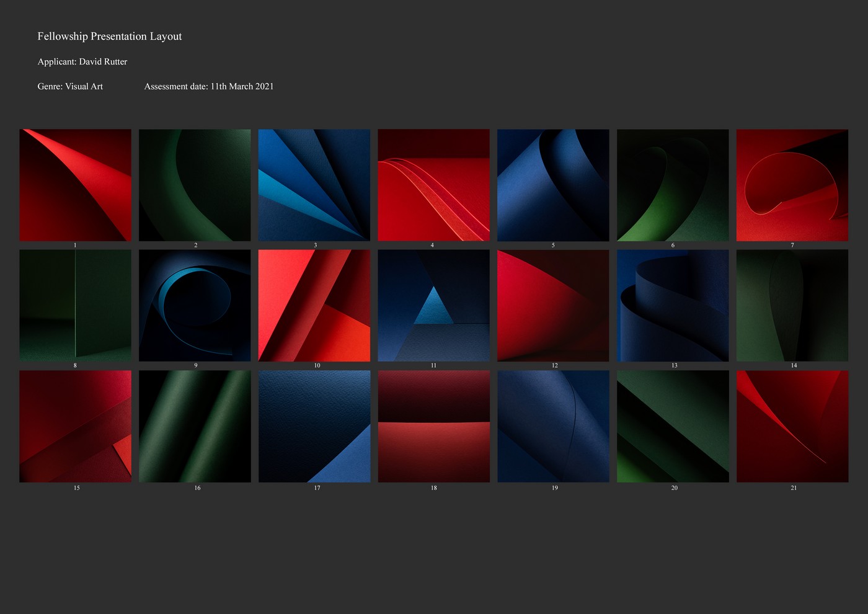Viewport: 868px width, 614px height.
Task: Click the caption number under image 15
Action: pos(77,488)
